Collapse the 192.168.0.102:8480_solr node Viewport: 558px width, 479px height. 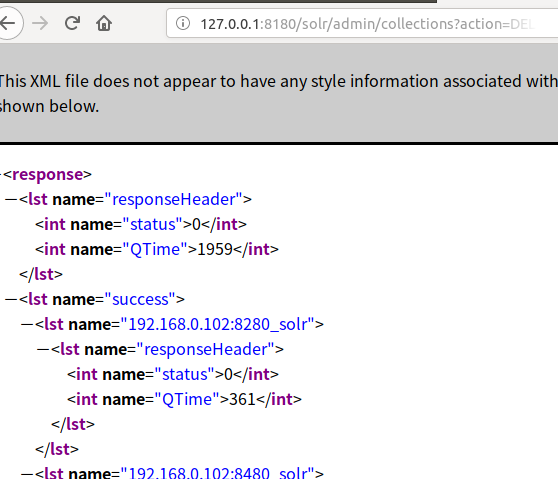tap(27, 474)
